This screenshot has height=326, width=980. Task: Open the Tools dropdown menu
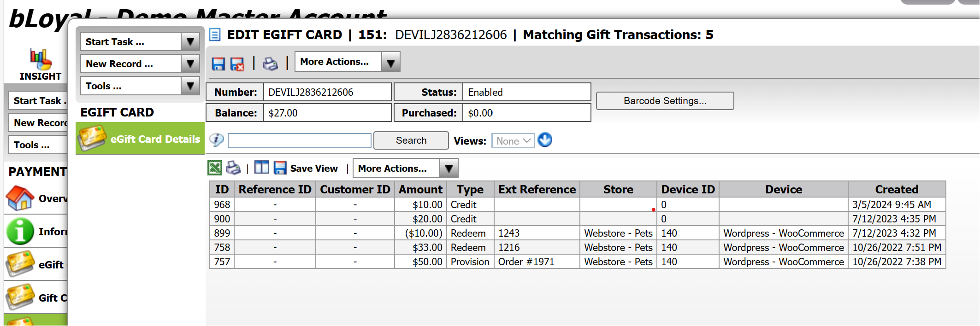189,86
